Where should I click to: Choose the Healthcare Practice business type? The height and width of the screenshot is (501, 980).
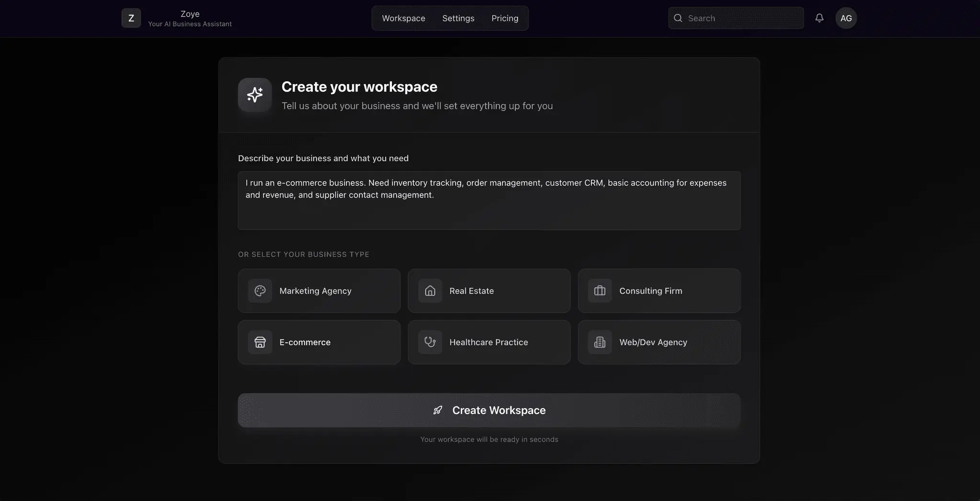click(x=489, y=342)
